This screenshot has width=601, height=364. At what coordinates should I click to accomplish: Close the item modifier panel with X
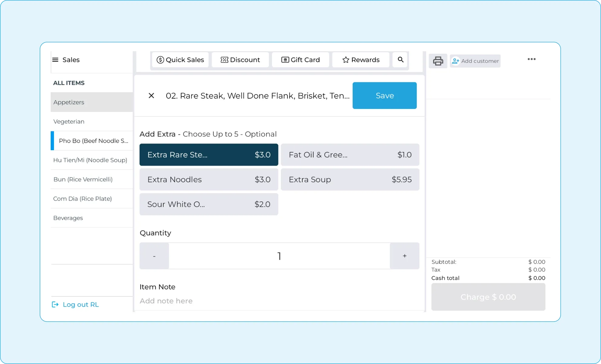(x=151, y=96)
